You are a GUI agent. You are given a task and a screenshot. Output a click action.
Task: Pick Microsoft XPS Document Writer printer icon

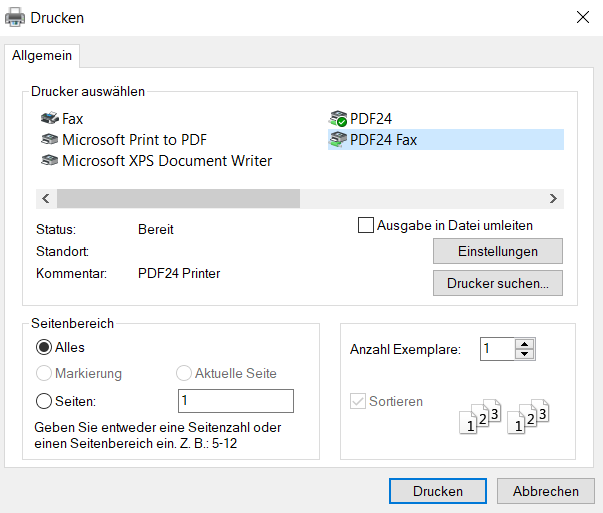[x=49, y=161]
